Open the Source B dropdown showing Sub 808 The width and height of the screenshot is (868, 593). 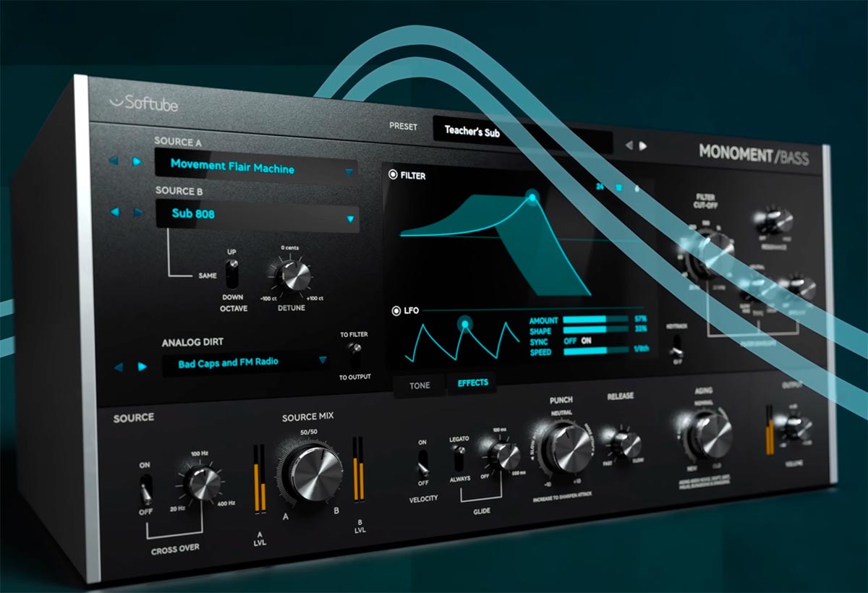[257, 216]
